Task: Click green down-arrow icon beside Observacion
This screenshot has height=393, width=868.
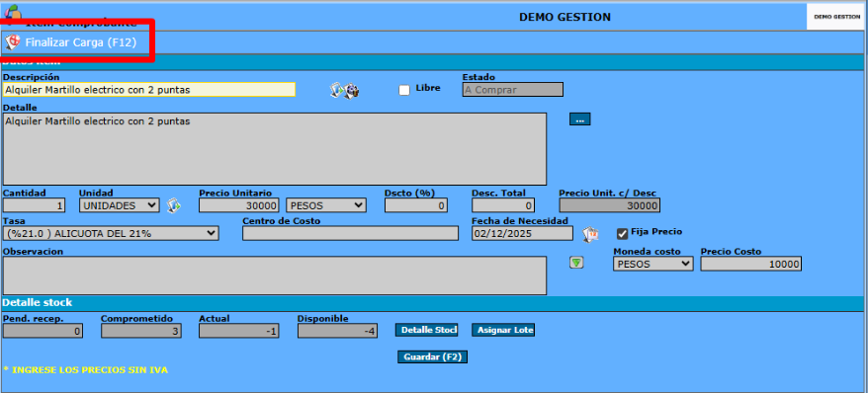Action: (576, 263)
